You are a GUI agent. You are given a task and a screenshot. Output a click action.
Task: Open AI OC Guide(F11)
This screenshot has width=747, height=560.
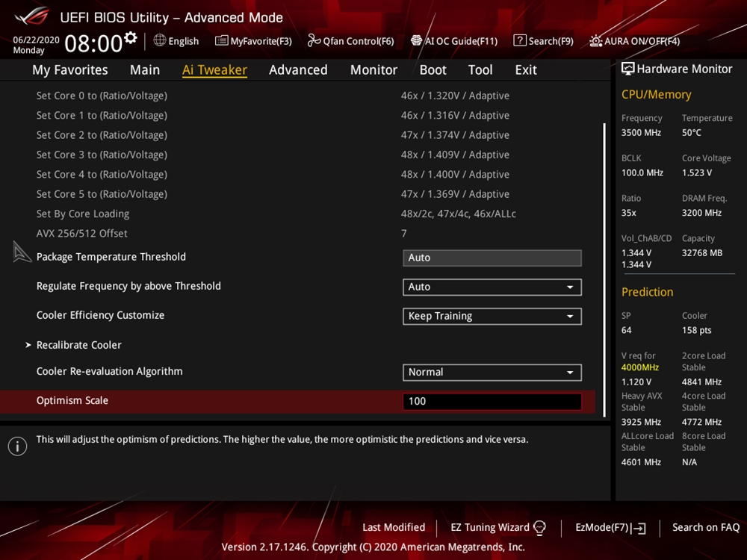(461, 41)
